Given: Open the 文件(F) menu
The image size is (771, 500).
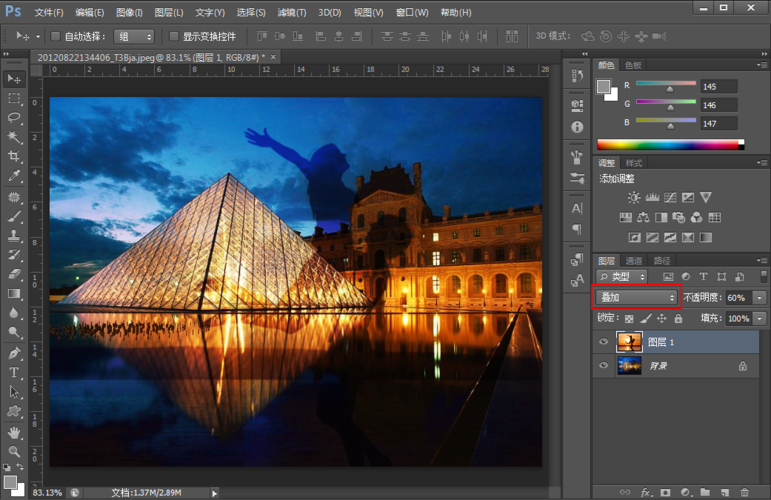Looking at the screenshot, I should [49, 12].
